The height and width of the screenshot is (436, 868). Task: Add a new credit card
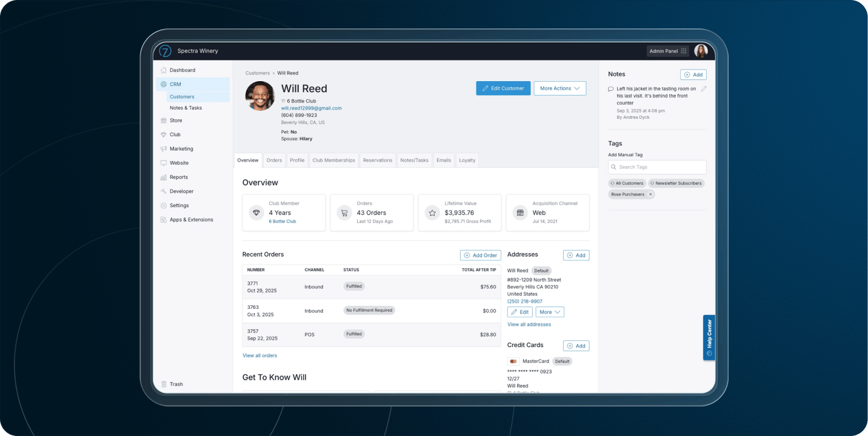point(576,346)
